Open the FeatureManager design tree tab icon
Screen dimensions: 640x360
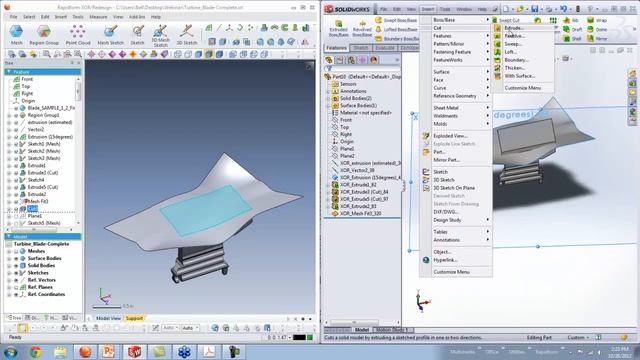pyautogui.click(x=329, y=60)
